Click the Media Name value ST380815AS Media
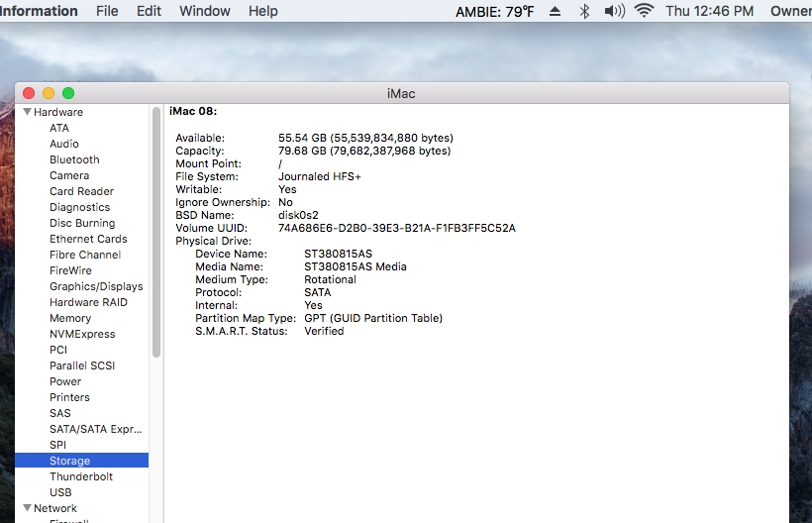812x523 pixels. pos(355,266)
